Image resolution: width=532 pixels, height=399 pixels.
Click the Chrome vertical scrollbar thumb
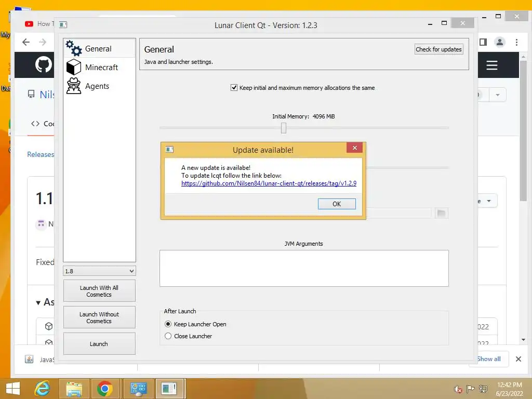pyautogui.click(x=523, y=130)
